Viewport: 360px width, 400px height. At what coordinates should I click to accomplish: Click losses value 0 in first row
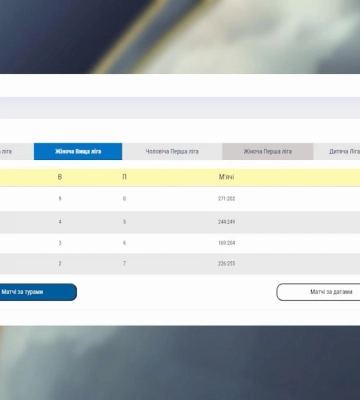(x=124, y=199)
